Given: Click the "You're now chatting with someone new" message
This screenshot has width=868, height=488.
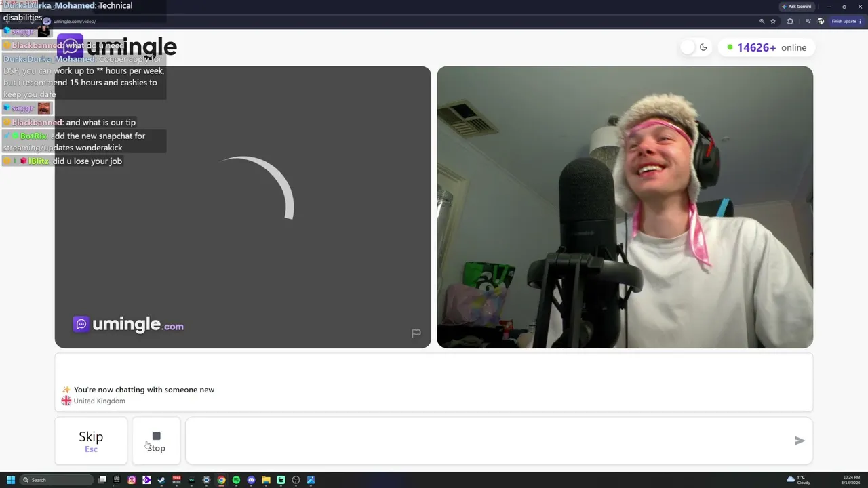Looking at the screenshot, I should 144,390.
